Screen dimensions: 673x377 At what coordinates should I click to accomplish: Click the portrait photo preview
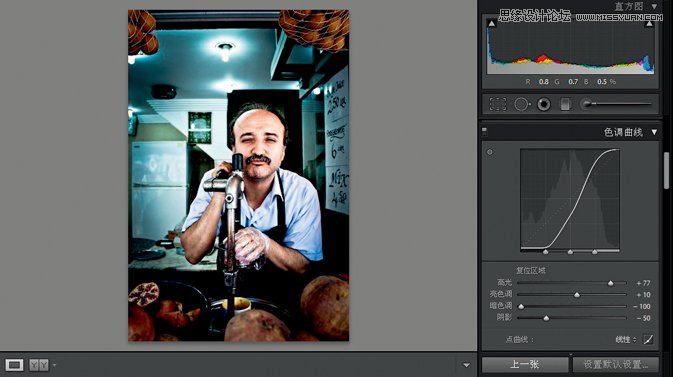pyautogui.click(x=238, y=175)
